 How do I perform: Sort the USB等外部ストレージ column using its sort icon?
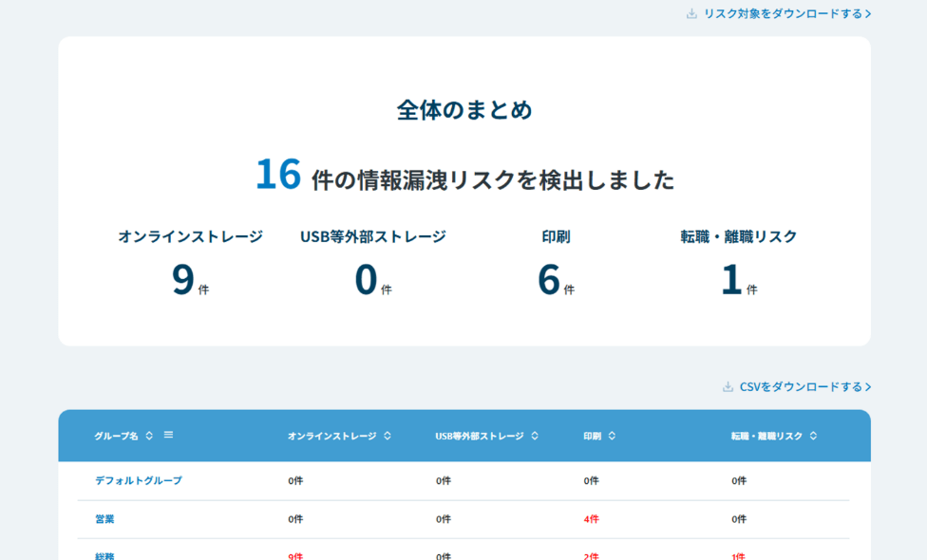click(536, 436)
